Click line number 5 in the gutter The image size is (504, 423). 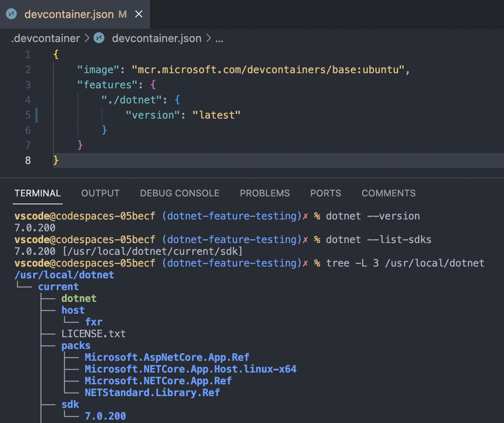(x=28, y=115)
